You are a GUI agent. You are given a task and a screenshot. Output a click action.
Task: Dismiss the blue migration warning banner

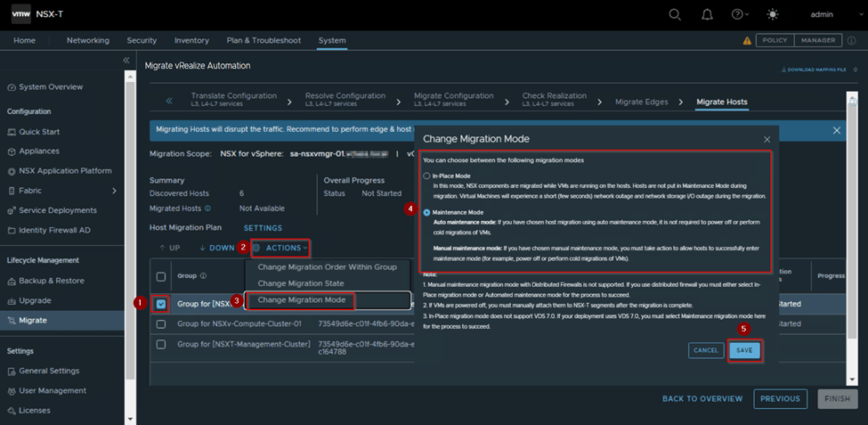click(837, 130)
